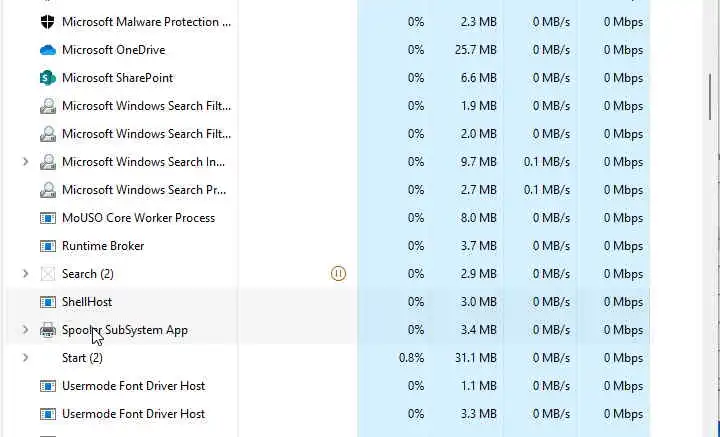
Task: Click the 31.1 MB memory value for Start
Action: pyautogui.click(x=475, y=358)
